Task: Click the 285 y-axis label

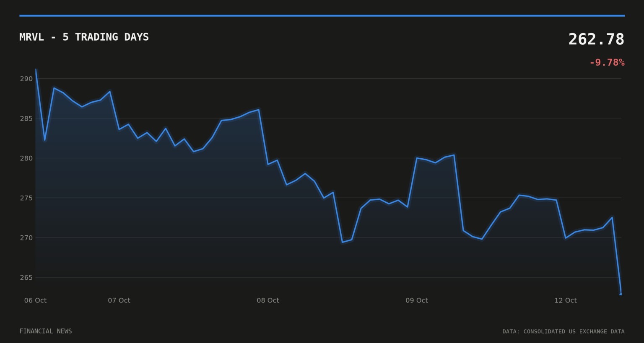Action: coord(26,119)
